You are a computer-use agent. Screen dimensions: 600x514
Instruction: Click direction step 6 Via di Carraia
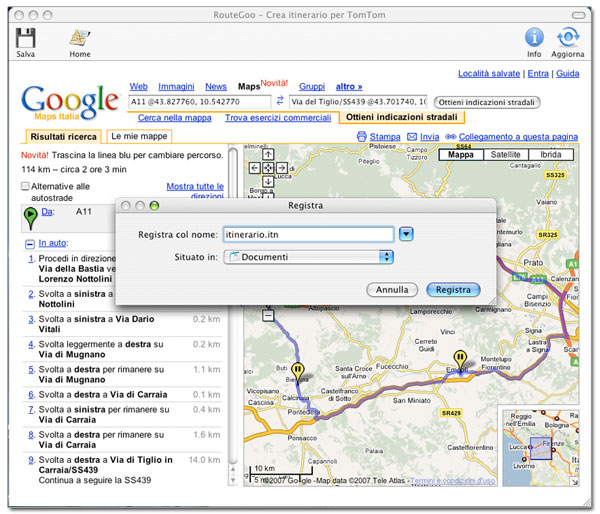click(122, 395)
